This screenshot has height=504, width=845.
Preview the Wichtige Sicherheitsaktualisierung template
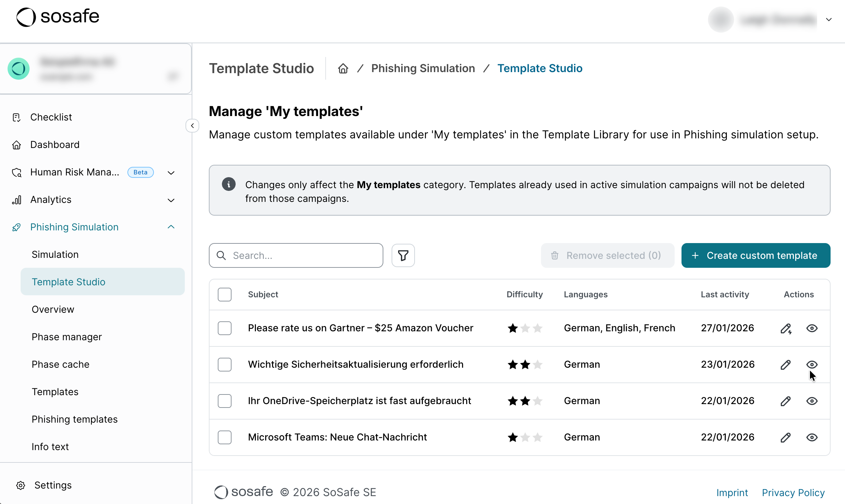click(812, 365)
